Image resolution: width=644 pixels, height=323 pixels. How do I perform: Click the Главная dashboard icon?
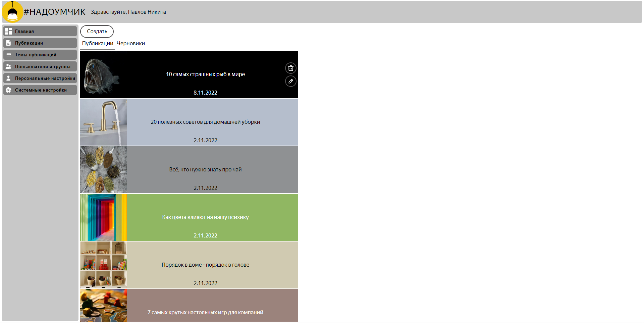tap(8, 31)
